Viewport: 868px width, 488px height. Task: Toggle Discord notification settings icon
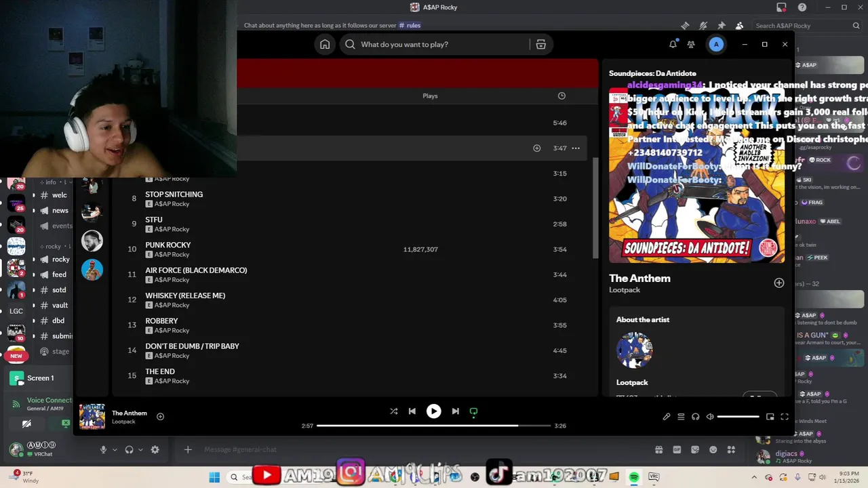(x=704, y=26)
